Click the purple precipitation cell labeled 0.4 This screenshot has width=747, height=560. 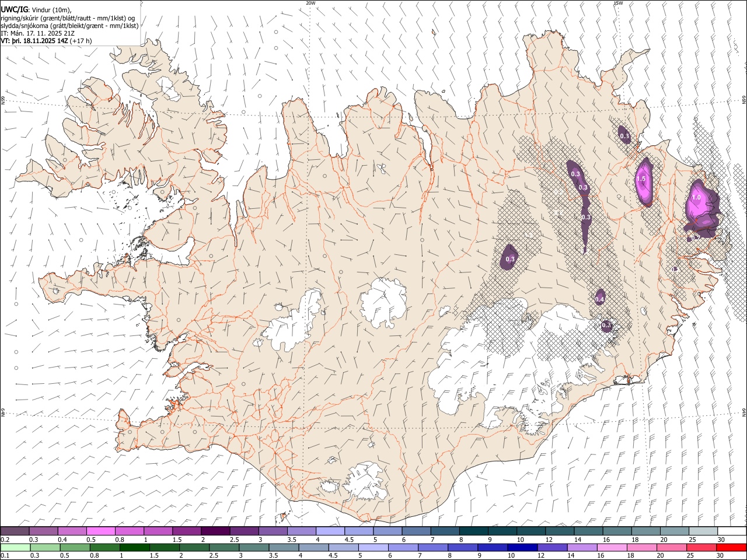click(x=599, y=297)
